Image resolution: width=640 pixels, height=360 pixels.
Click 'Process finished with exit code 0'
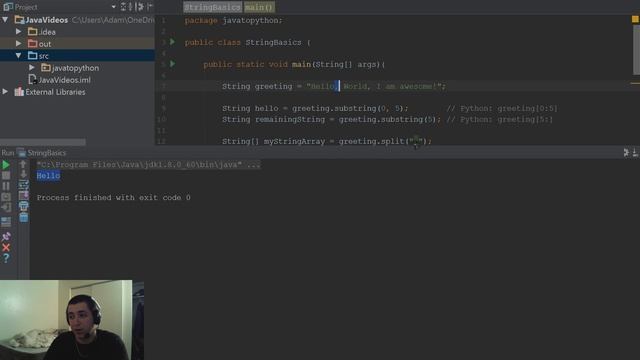pos(113,198)
